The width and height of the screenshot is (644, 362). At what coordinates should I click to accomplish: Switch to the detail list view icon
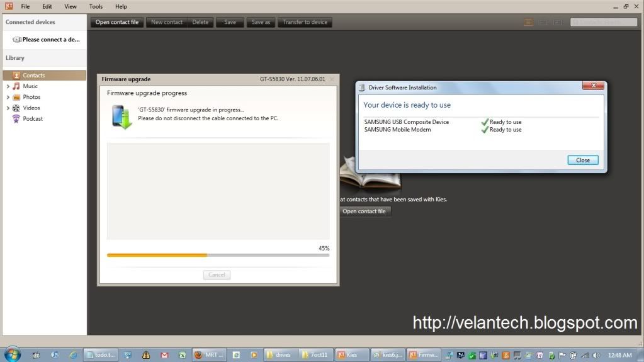coord(543,22)
